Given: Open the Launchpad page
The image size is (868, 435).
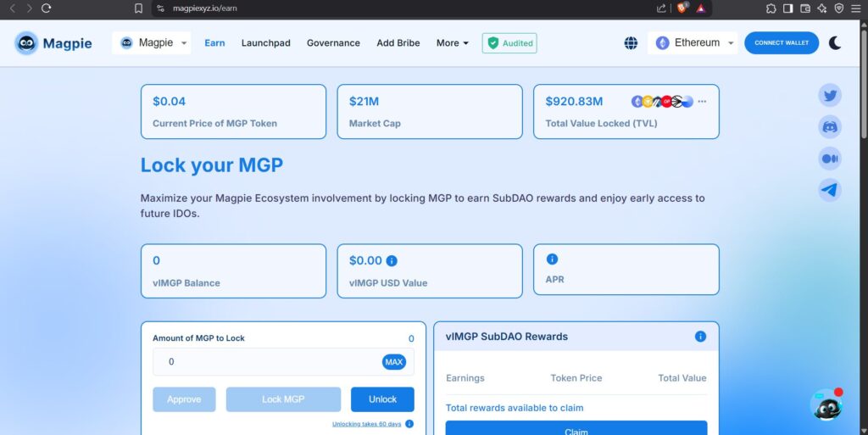Looking at the screenshot, I should pyautogui.click(x=265, y=43).
